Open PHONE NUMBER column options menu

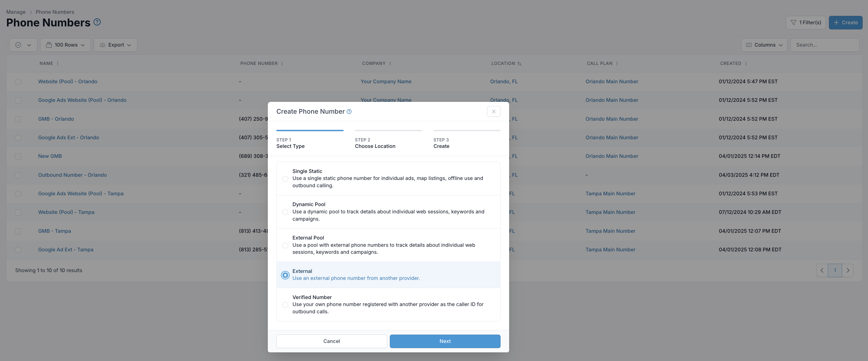pos(282,63)
